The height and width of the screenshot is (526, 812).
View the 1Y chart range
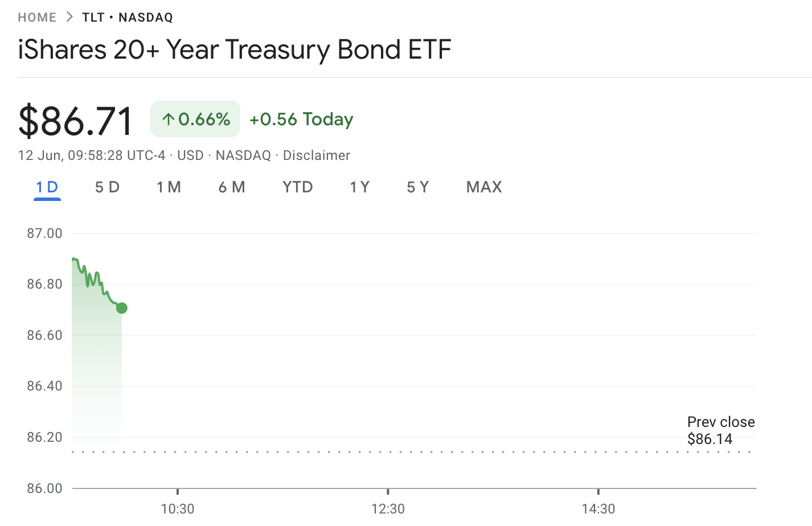click(x=360, y=187)
